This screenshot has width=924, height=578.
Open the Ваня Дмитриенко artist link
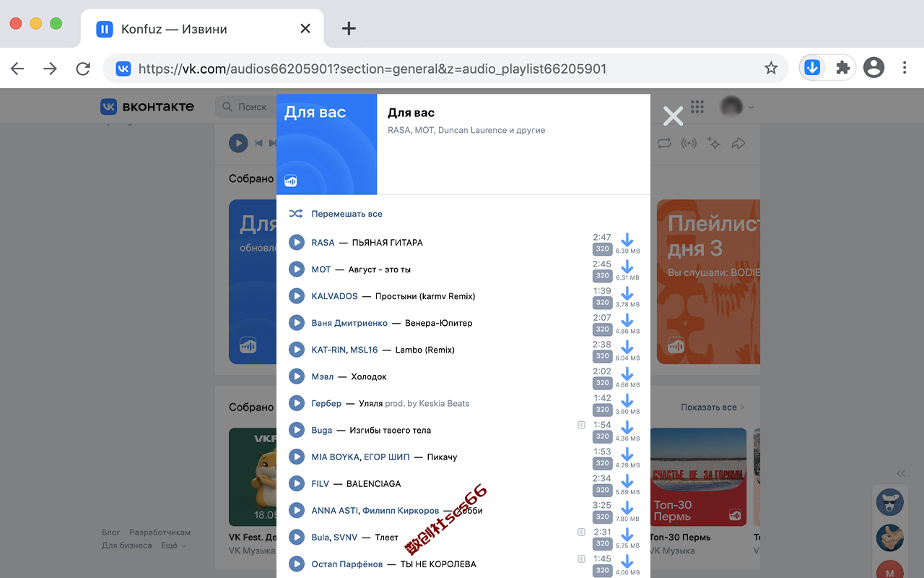coord(349,323)
